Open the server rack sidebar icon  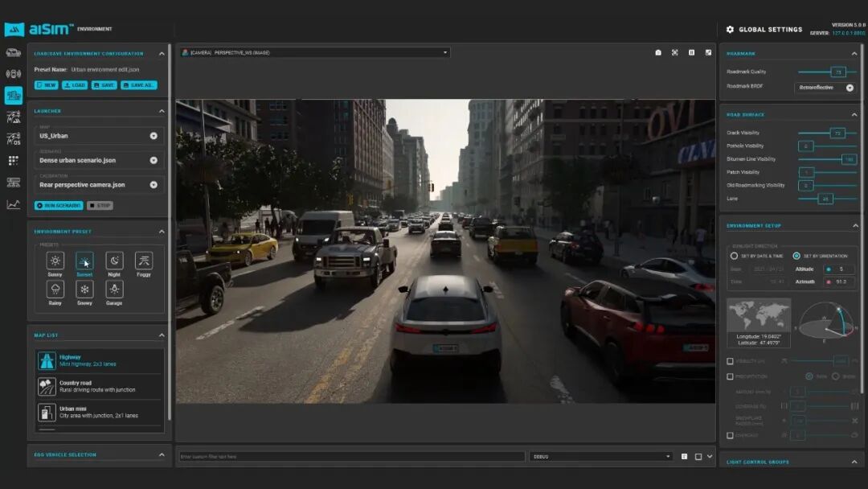pyautogui.click(x=14, y=183)
